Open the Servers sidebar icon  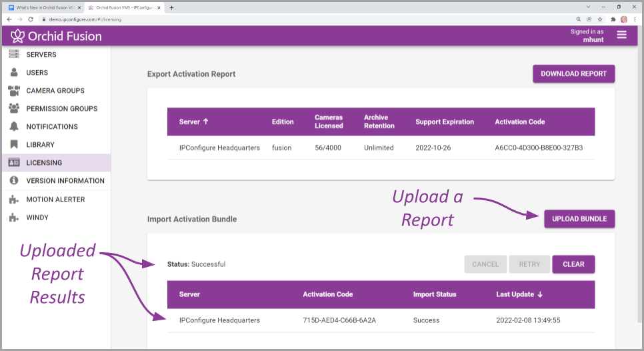coord(14,54)
